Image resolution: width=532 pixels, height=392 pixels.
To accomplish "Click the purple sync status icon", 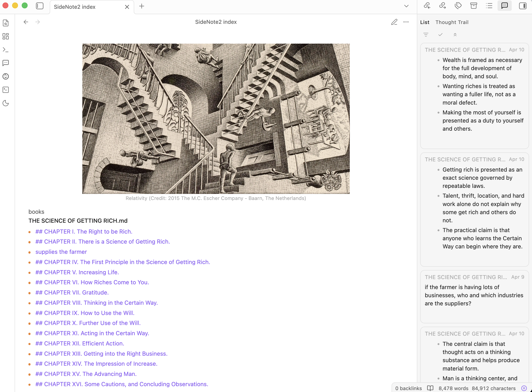I will pyautogui.click(x=523, y=388).
